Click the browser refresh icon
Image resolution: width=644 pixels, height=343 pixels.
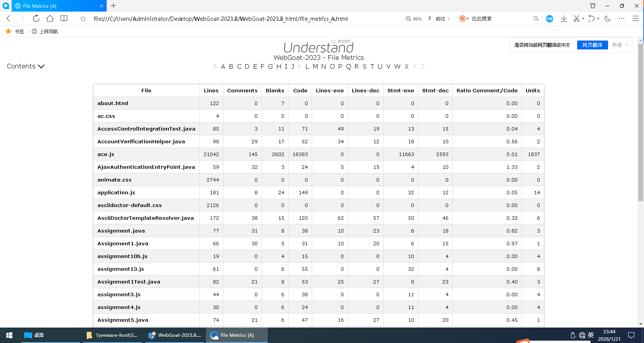click(x=36, y=19)
